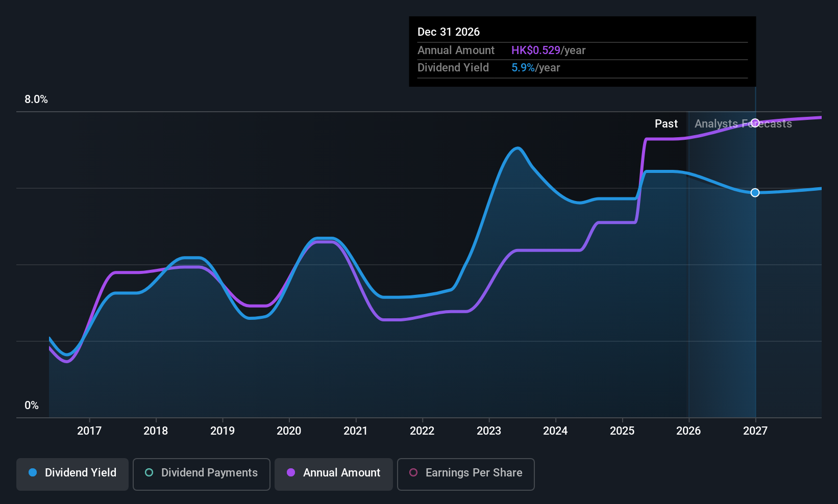Select the marker on the purple forecast line
The image size is (838, 504).
pos(755,122)
